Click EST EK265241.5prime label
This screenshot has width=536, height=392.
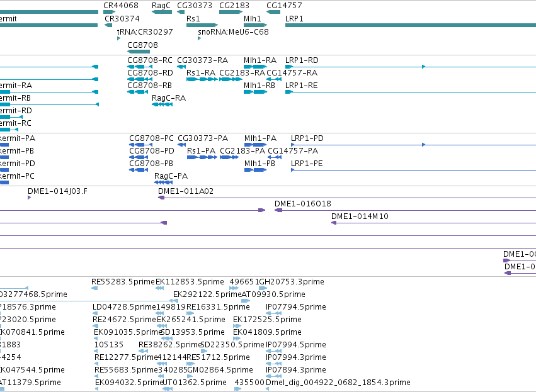point(191,320)
